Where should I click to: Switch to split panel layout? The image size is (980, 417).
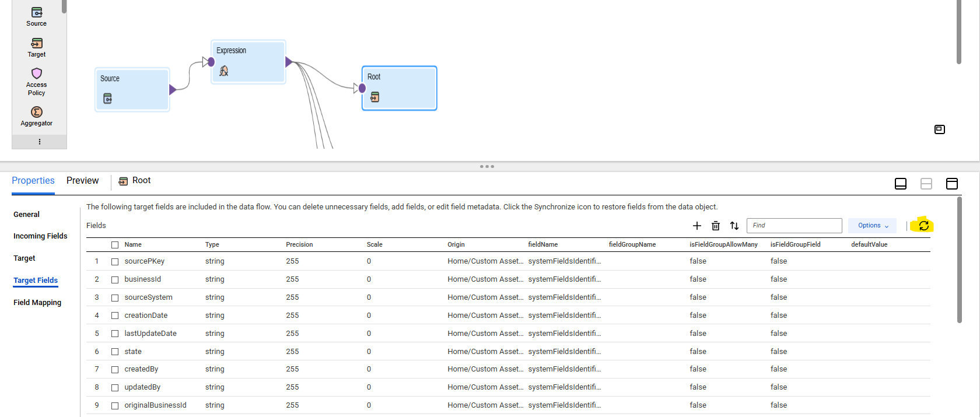pos(926,184)
